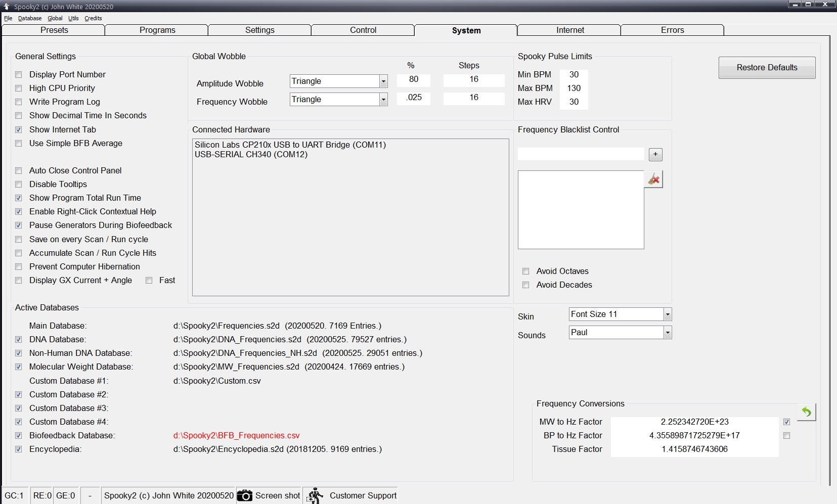Enable Write Program Log
The height and width of the screenshot is (504, 837).
coord(19,102)
